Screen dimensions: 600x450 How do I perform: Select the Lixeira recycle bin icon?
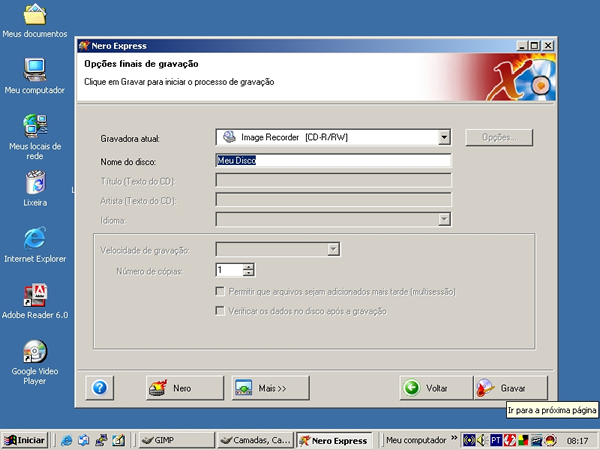pyautogui.click(x=35, y=189)
